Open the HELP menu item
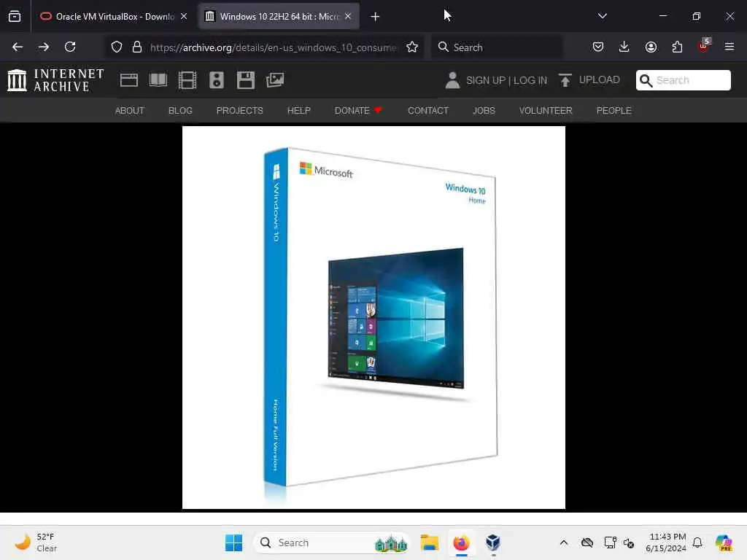Screen dimensions: 747x560 coord(298,111)
